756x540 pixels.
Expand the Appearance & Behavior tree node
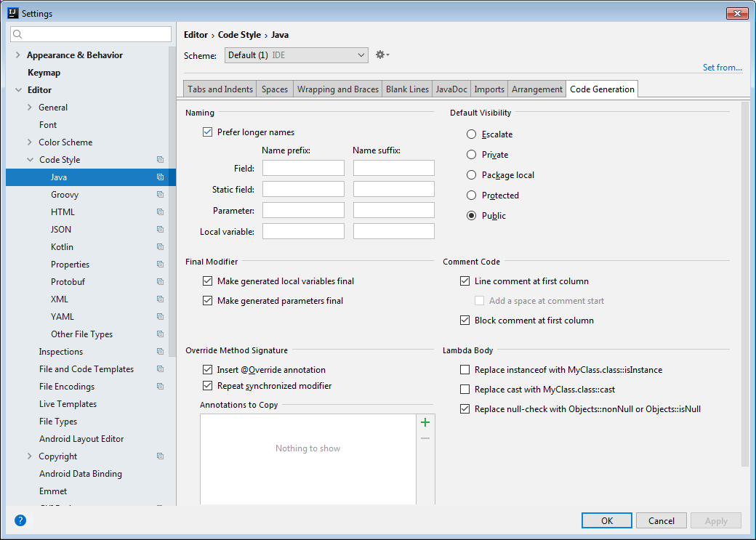tap(17, 55)
